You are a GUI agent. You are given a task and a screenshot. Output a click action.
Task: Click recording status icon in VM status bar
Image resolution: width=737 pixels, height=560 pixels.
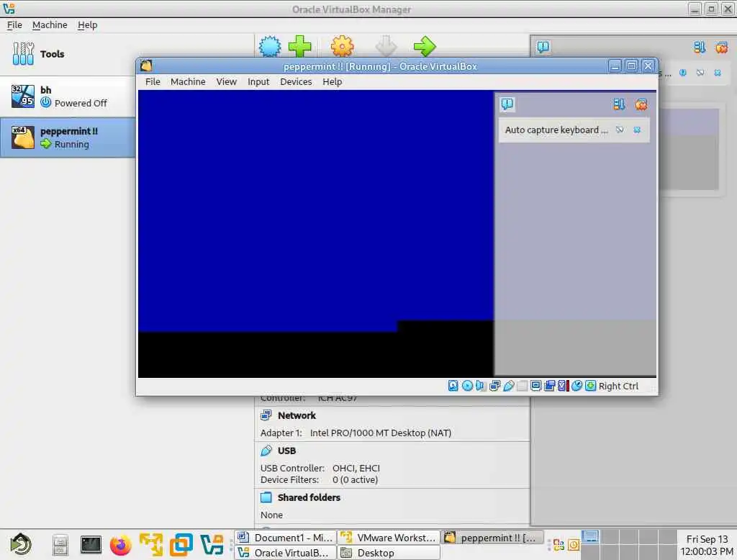pyautogui.click(x=549, y=386)
